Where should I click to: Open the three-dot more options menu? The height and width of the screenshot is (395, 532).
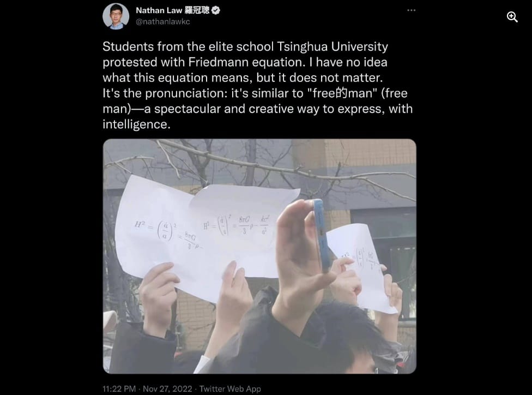tap(411, 10)
